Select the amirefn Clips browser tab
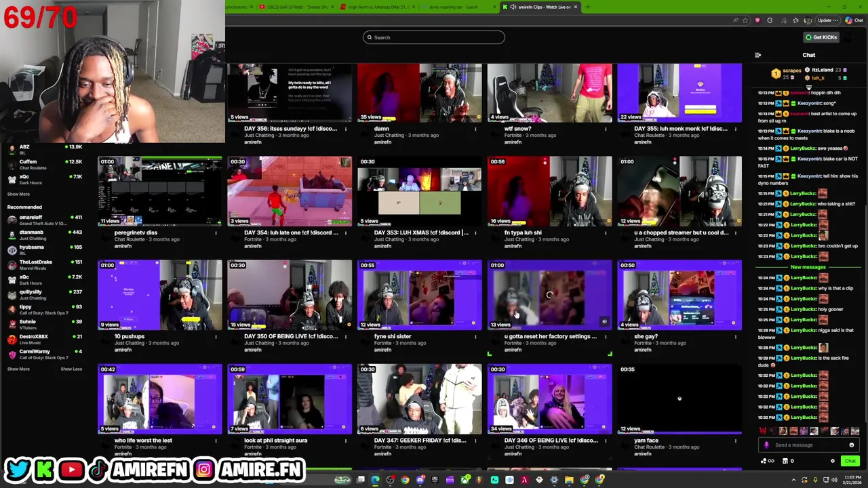Image resolution: width=868 pixels, height=488 pixels. tap(540, 7)
